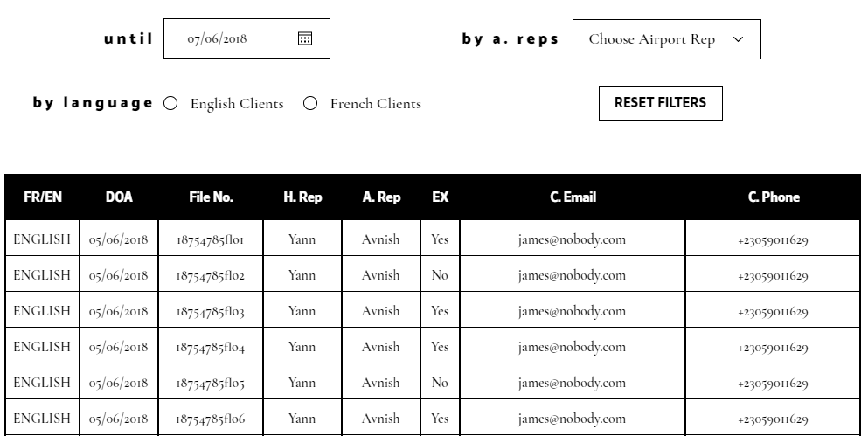Click the EX column header
Screen dimensions: 868x436
[x=440, y=197]
